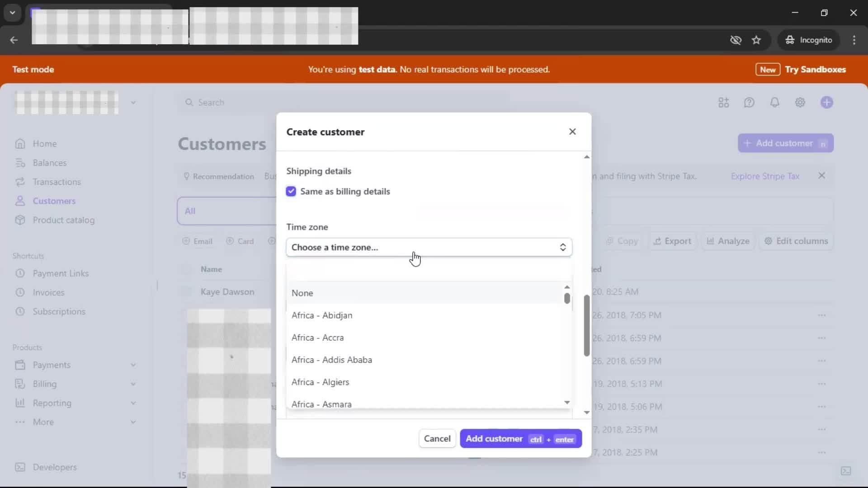Select Africa - Addis Ababa option

click(x=332, y=360)
